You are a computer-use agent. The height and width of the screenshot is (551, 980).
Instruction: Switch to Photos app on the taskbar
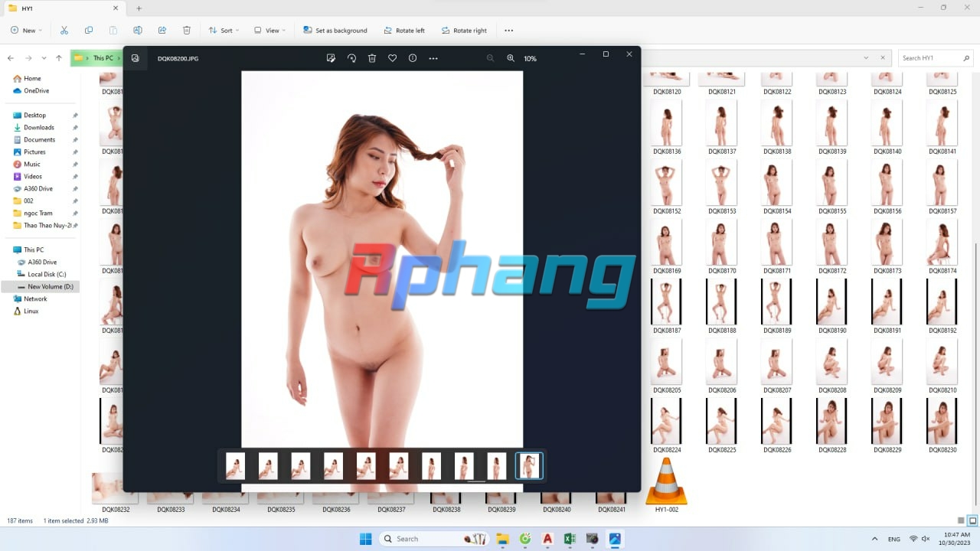coord(615,539)
